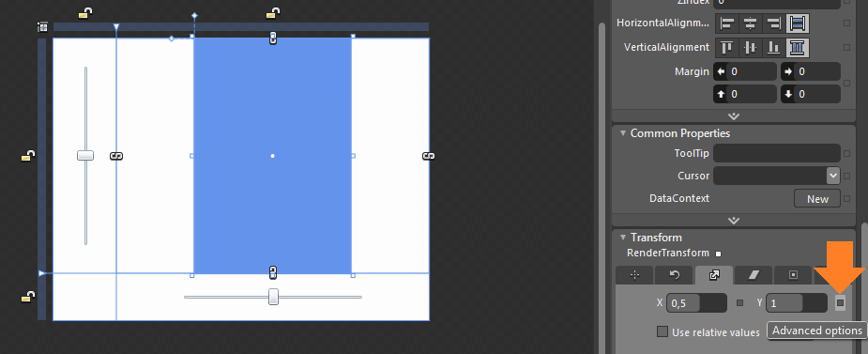
Task: Collapse the Transform section
Action: 623,238
